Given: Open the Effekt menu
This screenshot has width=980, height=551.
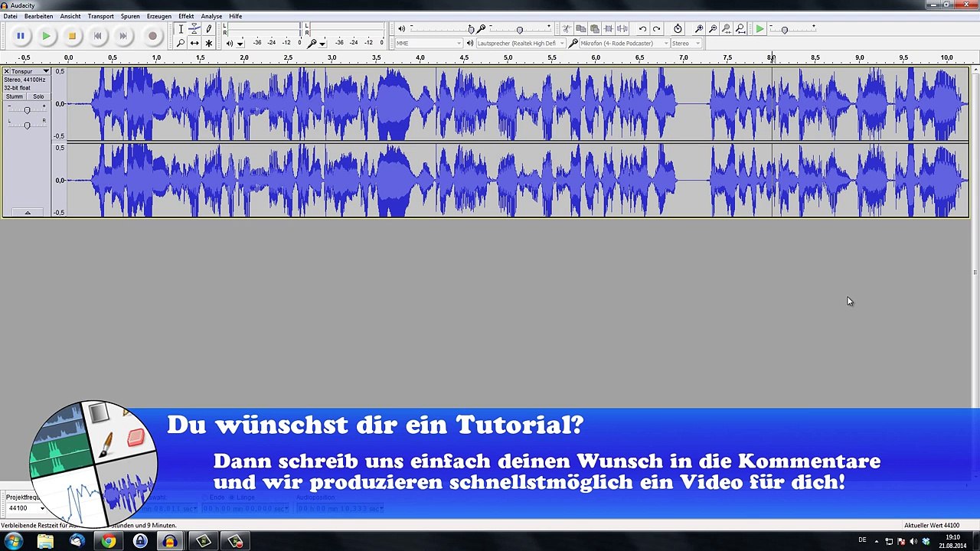Looking at the screenshot, I should [x=186, y=16].
